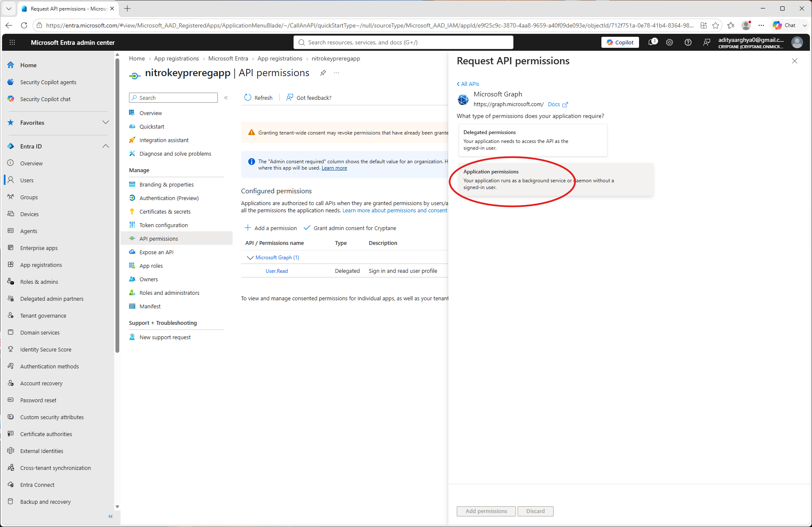The height and width of the screenshot is (527, 812).
Task: Click the Home breadcrumb
Action: coord(137,58)
